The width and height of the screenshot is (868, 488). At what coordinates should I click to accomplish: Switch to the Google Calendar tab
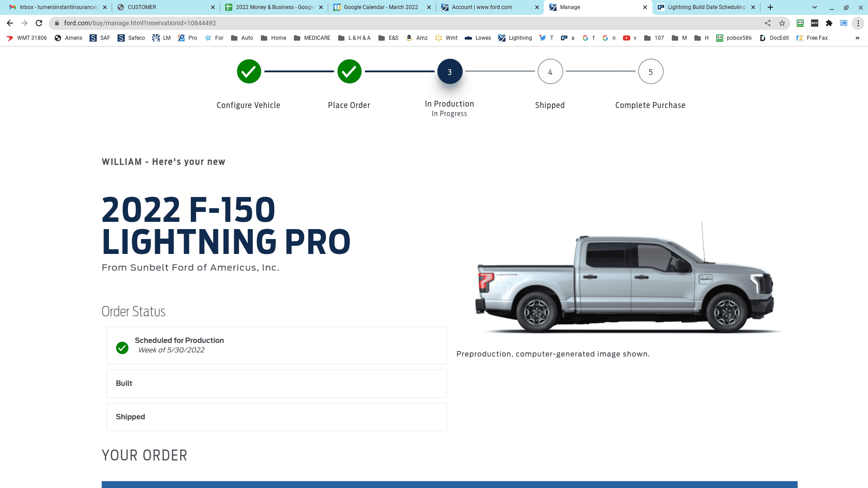point(381,7)
